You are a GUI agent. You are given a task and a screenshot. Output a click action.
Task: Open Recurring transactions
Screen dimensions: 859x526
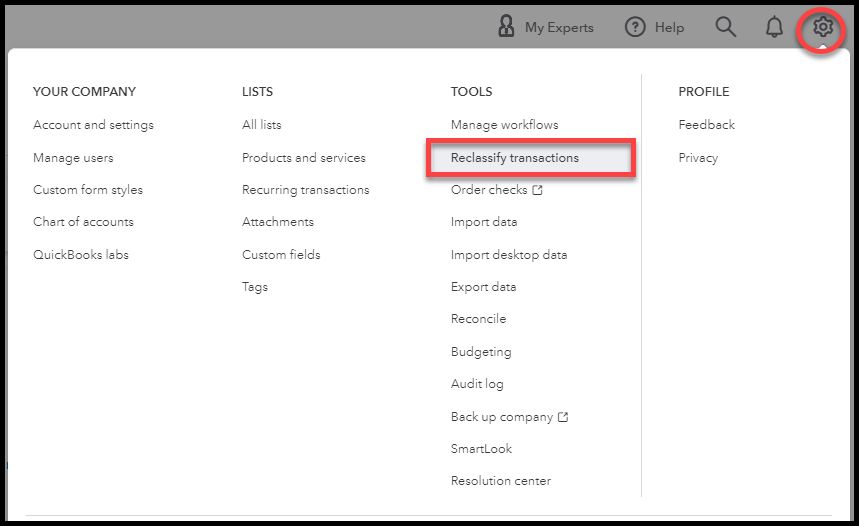(x=306, y=190)
